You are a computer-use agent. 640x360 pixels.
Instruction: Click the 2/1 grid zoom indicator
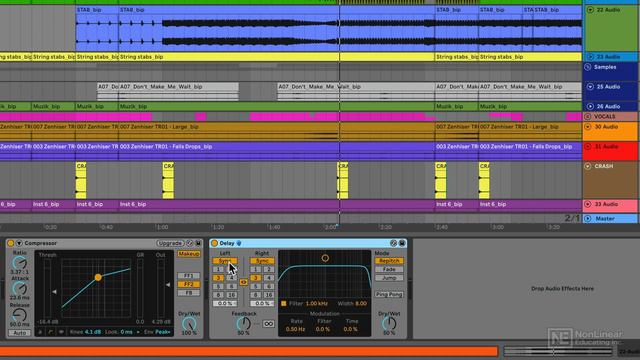click(x=572, y=218)
